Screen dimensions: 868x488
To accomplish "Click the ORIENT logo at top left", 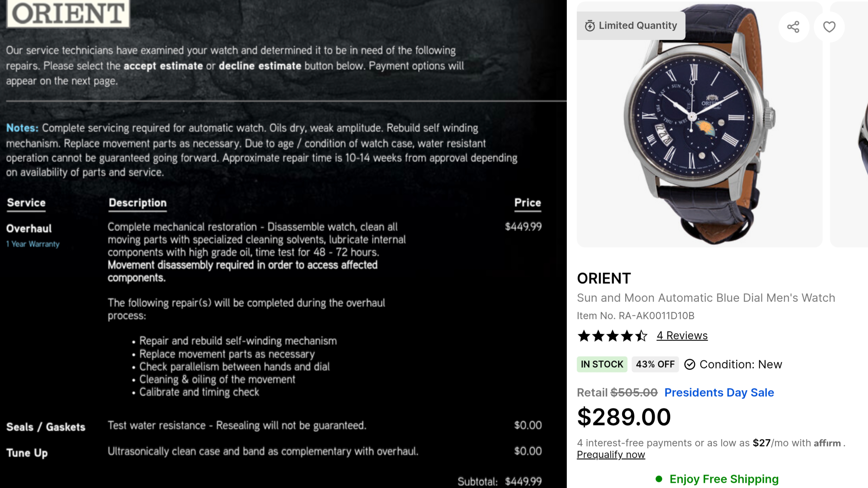I will tap(68, 14).
